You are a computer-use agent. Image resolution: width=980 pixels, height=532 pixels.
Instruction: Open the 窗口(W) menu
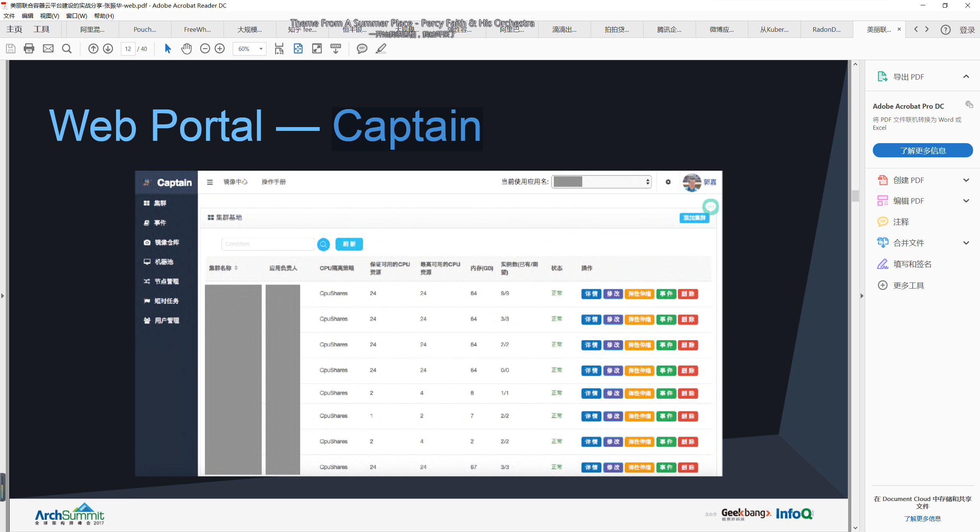coord(77,16)
